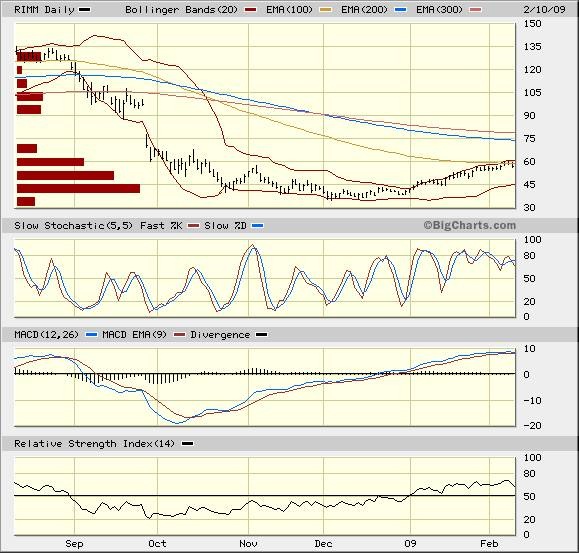Click the 45 price axis label

pyautogui.click(x=530, y=185)
